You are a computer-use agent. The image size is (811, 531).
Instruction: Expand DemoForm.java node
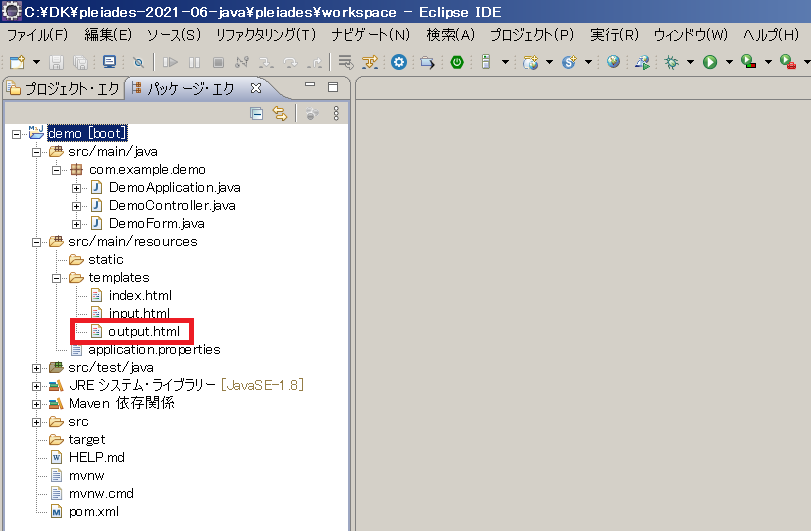pos(77,224)
